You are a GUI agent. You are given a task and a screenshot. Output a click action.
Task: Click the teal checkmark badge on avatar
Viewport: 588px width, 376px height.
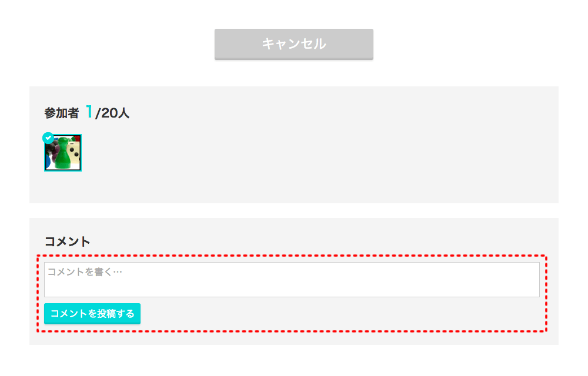(48, 138)
